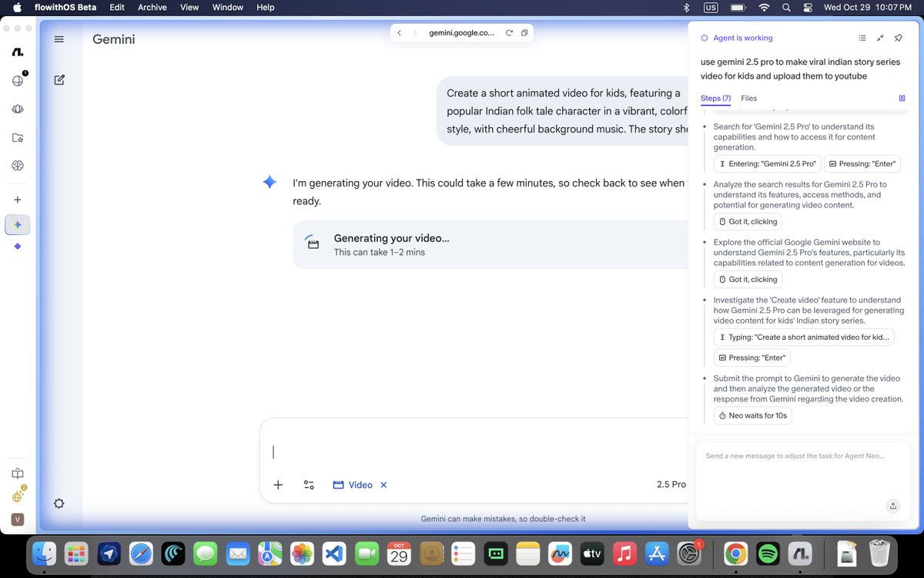Open the brain icon in flowith sidebar
Image resolution: width=924 pixels, height=578 pixels.
(18, 166)
